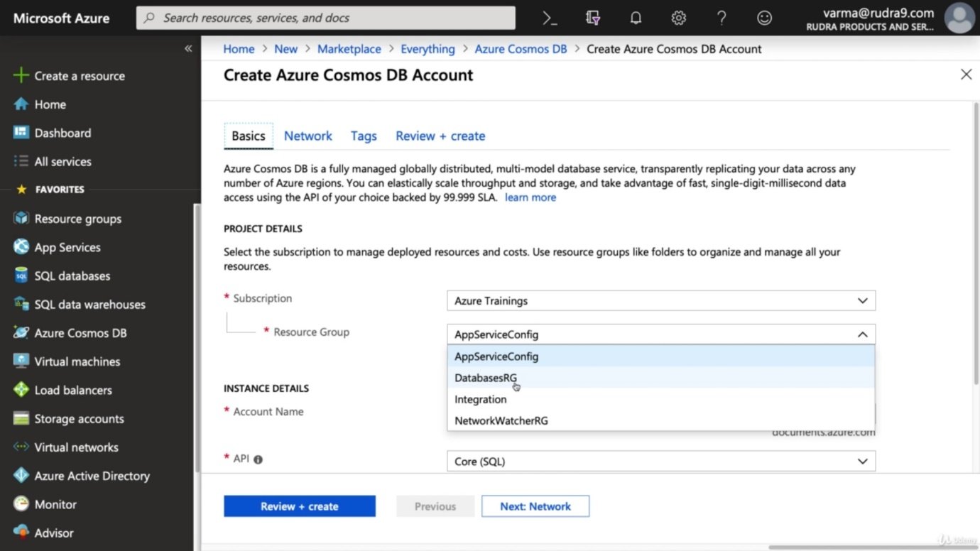980x551 pixels.
Task: Open Cloud Shell from the top bar
Action: point(550,18)
